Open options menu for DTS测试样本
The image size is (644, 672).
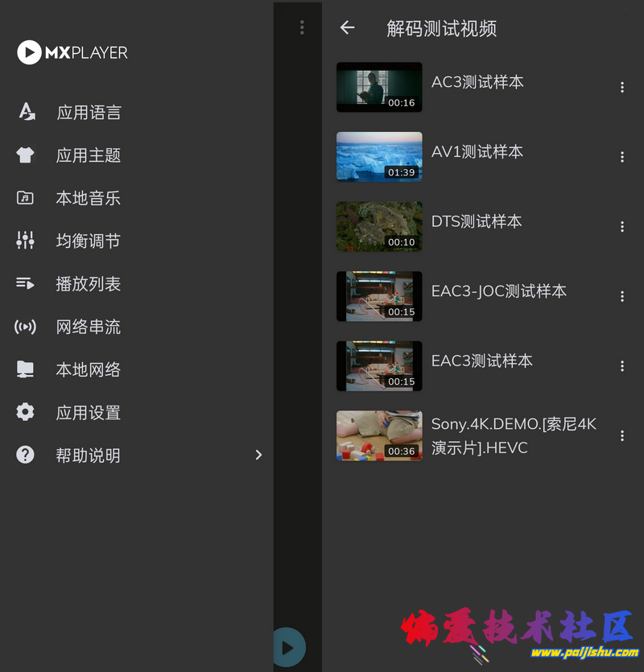pos(621,227)
